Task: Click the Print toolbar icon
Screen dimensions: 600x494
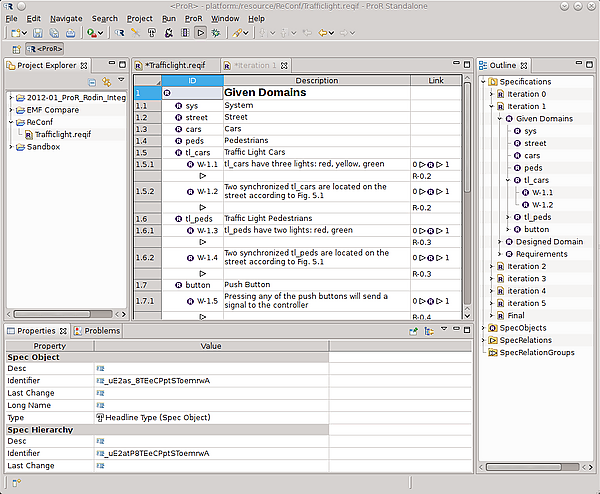Action: point(71,33)
